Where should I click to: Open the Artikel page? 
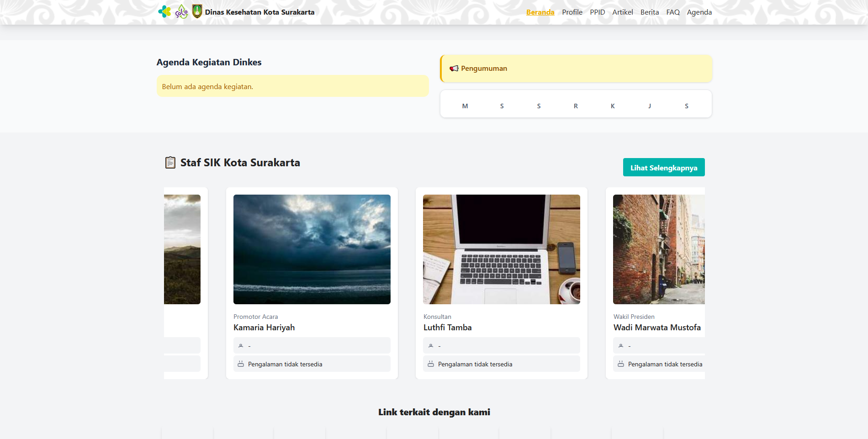pyautogui.click(x=623, y=12)
